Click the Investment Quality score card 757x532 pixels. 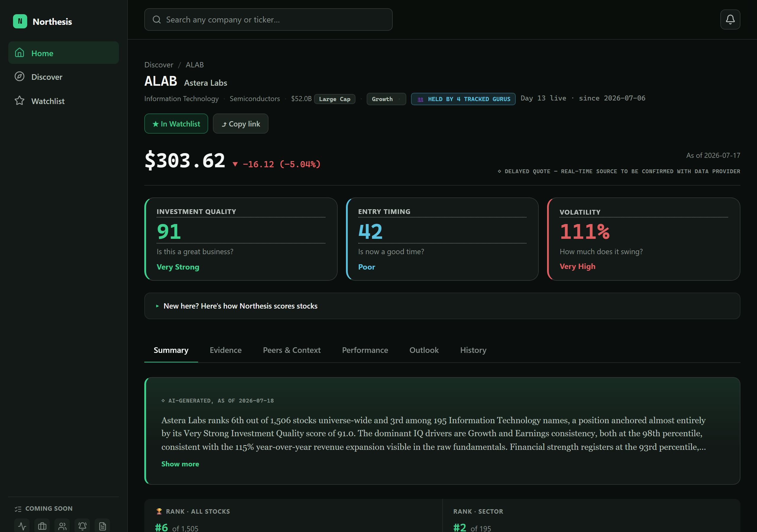click(241, 239)
